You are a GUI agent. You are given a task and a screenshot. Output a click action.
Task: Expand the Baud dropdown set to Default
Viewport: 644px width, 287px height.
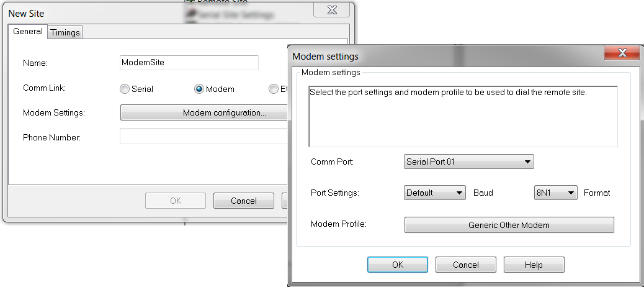pyautogui.click(x=434, y=193)
